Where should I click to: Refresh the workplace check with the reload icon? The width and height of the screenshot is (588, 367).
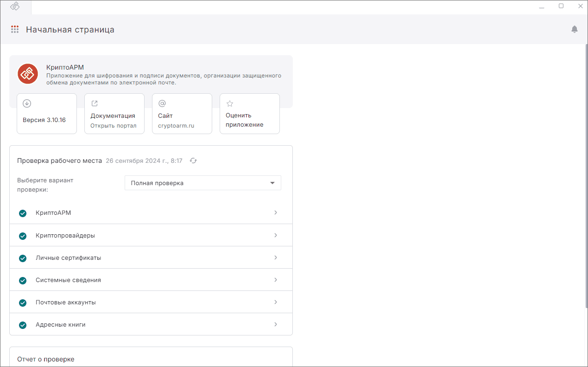point(193,161)
